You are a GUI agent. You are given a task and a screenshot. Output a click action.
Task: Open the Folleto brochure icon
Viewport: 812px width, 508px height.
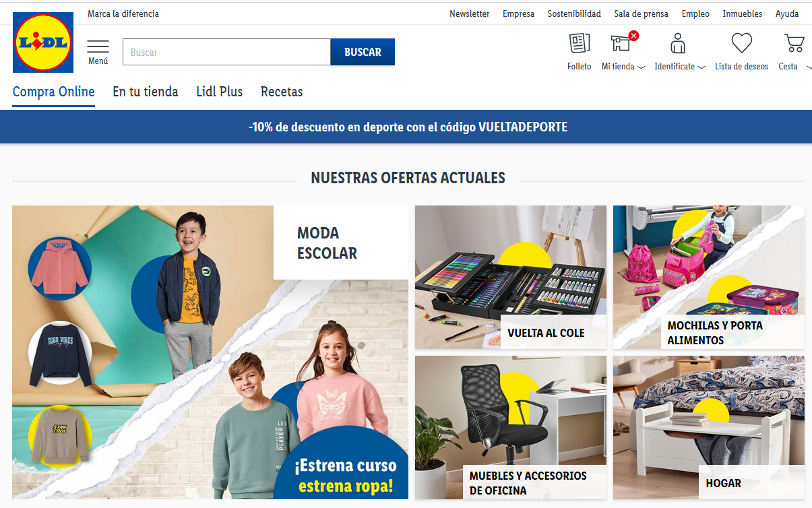(x=580, y=44)
